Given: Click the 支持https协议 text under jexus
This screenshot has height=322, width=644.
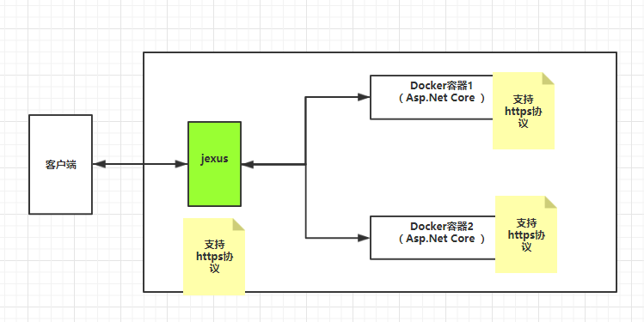Looking at the screenshot, I should click(214, 257).
